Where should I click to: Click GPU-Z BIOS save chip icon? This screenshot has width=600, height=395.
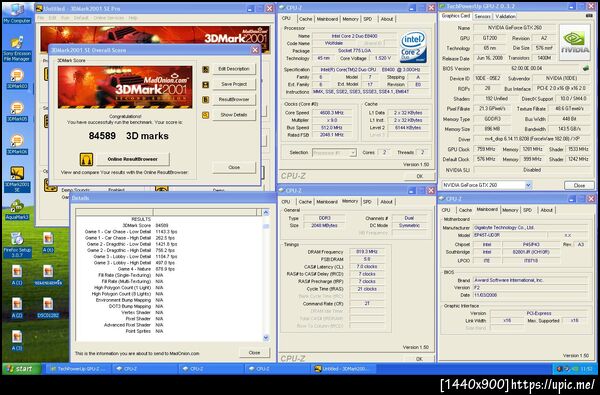pyautogui.click(x=585, y=68)
